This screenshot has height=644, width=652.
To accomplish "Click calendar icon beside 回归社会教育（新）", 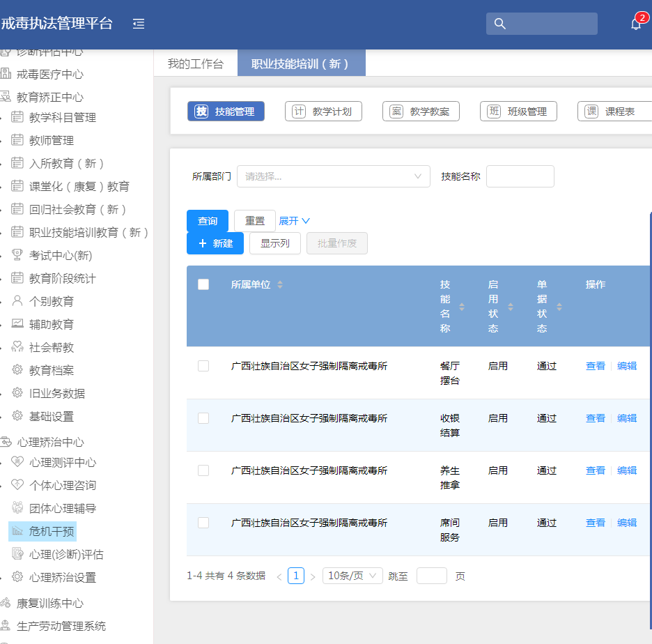I will pyautogui.click(x=17, y=209).
